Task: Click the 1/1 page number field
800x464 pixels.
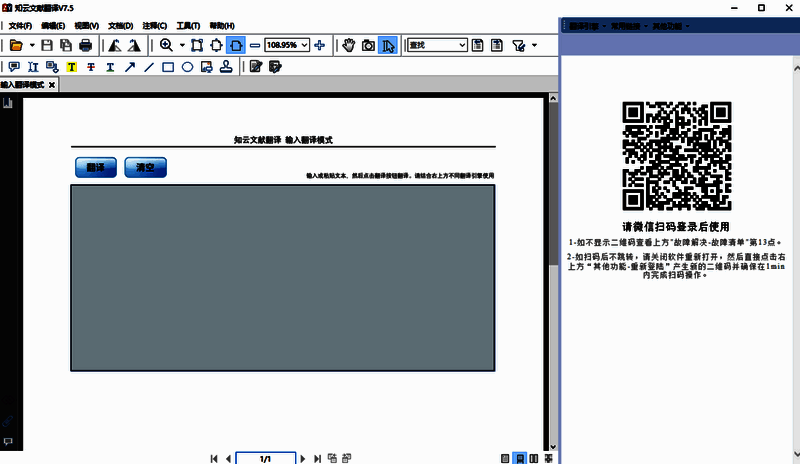Action: tap(265, 458)
